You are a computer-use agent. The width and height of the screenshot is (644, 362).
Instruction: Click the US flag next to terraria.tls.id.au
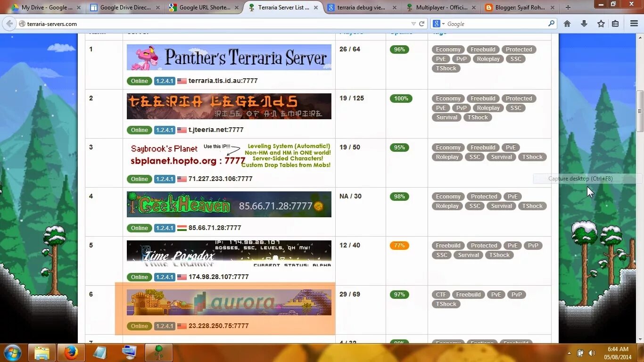coord(182,81)
